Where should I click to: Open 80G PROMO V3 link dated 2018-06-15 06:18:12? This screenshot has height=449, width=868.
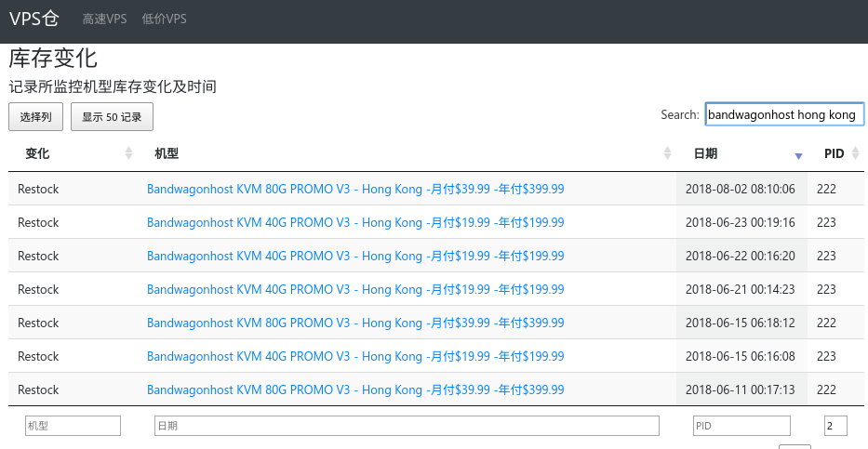point(355,323)
